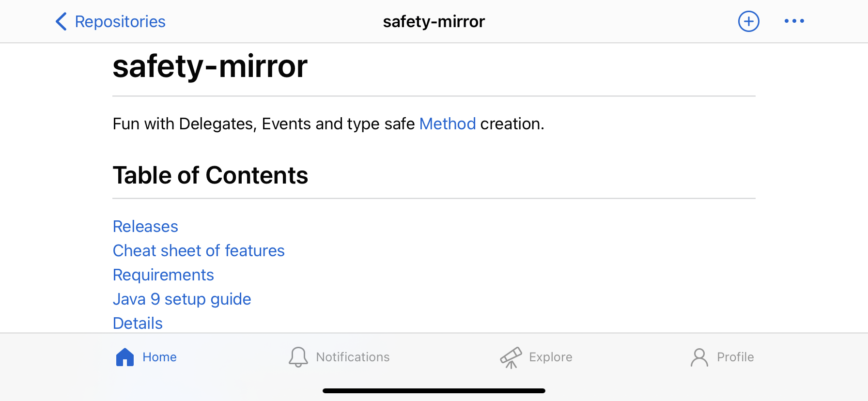This screenshot has width=868, height=401.
Task: Open the Requirements section link
Action: point(163,275)
